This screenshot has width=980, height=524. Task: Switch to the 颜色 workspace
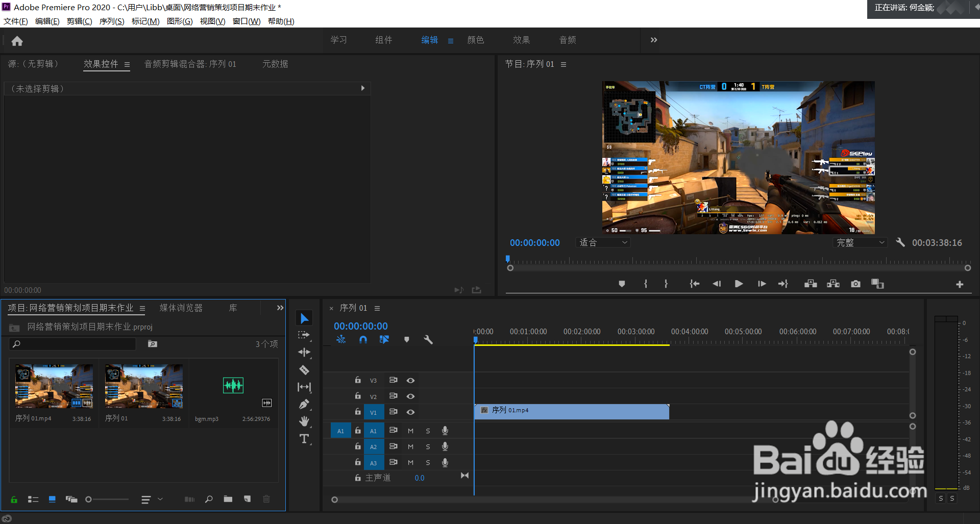click(x=476, y=40)
